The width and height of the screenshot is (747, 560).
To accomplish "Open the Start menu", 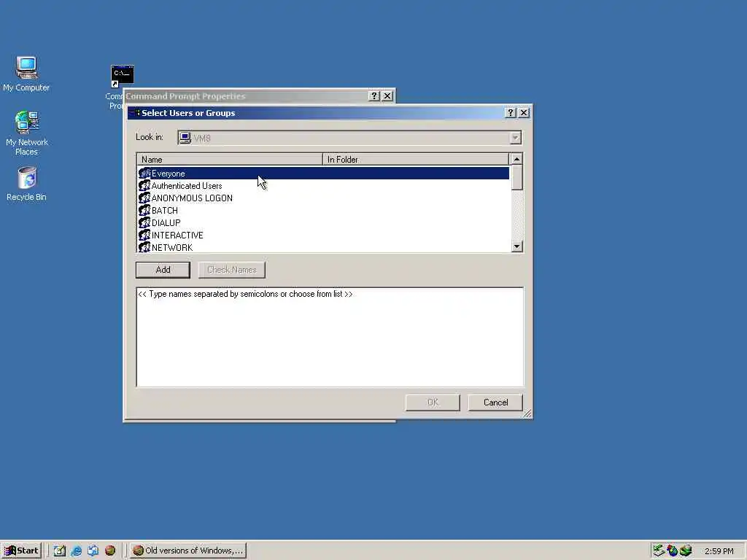I will (21, 551).
